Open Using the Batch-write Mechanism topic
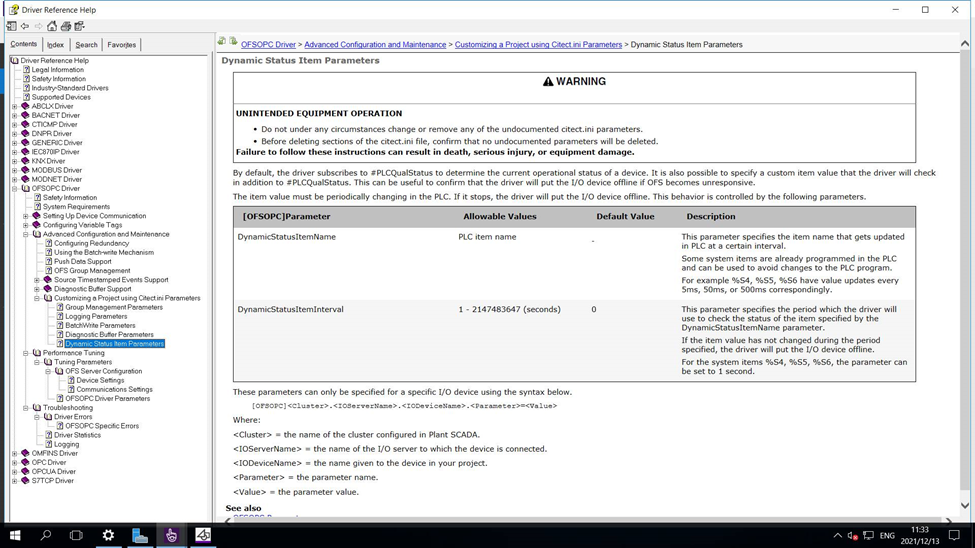This screenshot has height=548, width=975. pos(104,253)
